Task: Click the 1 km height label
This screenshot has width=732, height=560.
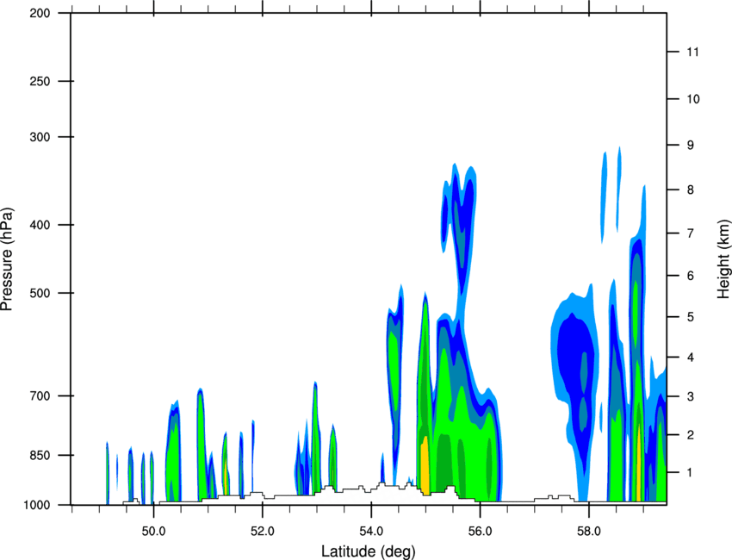Action: click(x=691, y=473)
